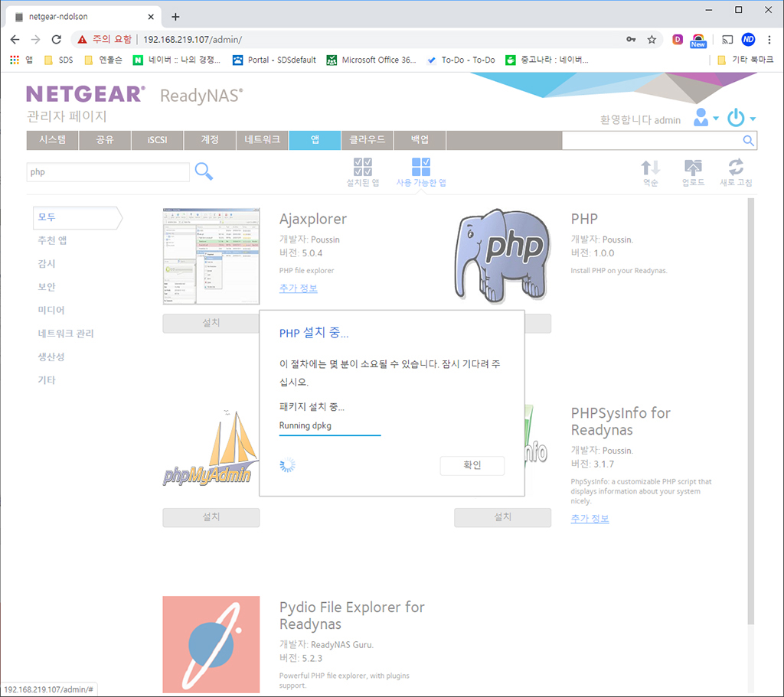Select the 보안 category
This screenshot has width=784, height=697.
47,287
